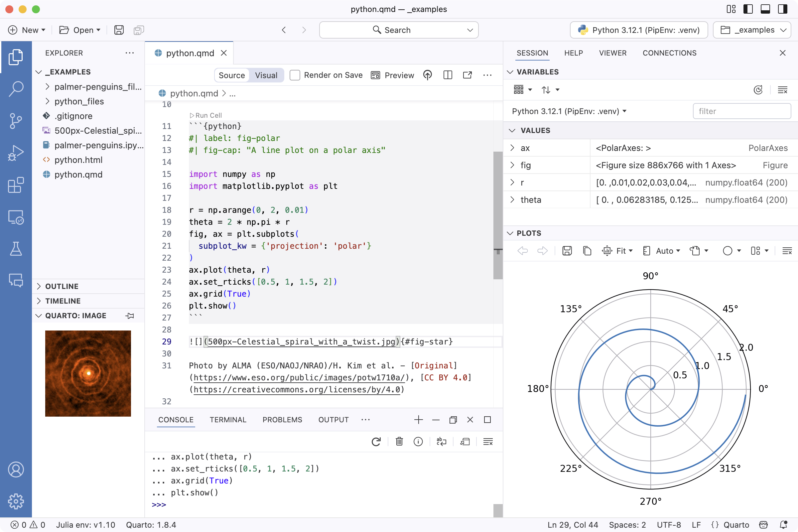Restart the Python console
The image size is (798, 532).
point(376,442)
